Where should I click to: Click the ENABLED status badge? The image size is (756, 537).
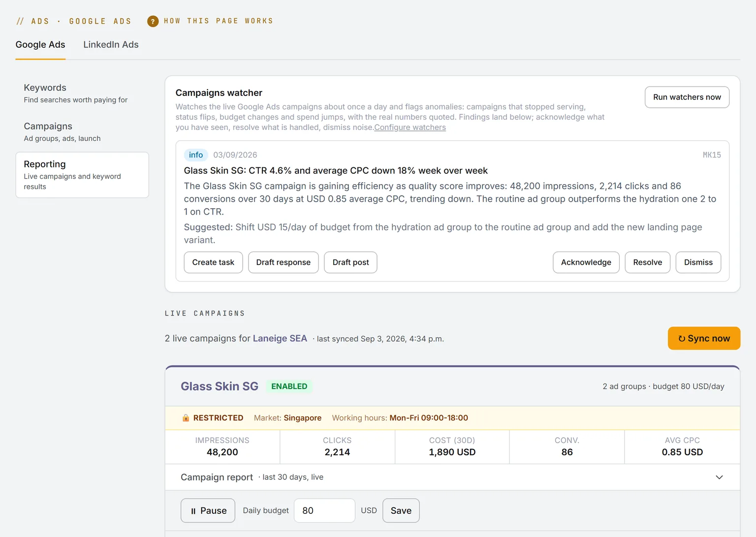289,386
